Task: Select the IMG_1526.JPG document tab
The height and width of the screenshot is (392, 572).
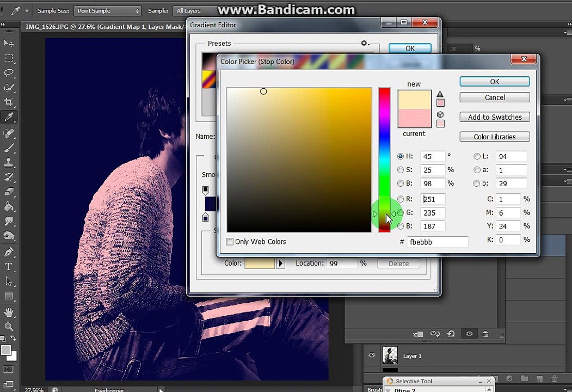Action: (x=105, y=27)
